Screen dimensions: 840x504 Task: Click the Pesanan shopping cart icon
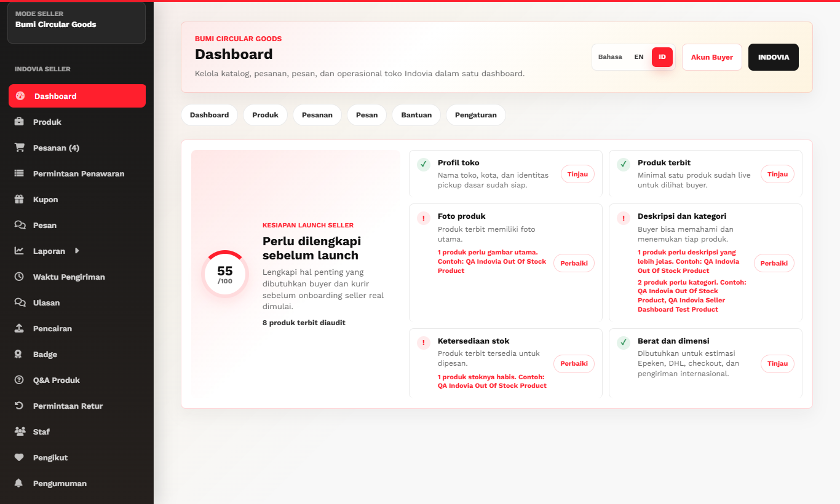pos(20,148)
